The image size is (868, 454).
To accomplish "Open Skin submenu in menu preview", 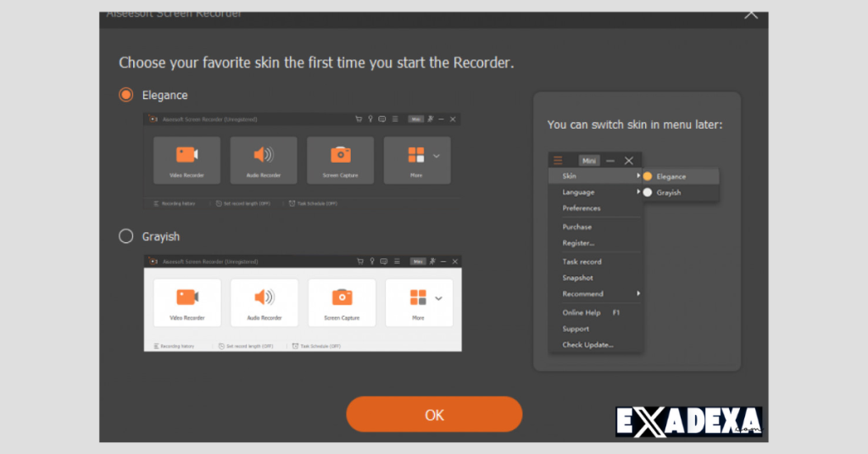I will 596,176.
